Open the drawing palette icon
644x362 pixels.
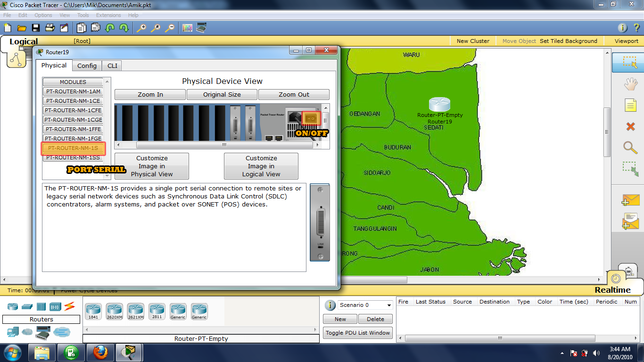click(187, 28)
